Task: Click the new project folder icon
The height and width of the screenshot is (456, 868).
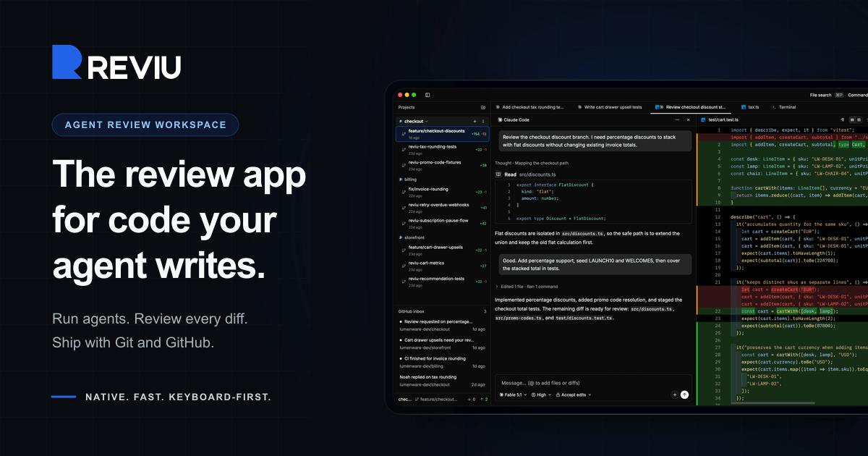Action: pos(483,107)
